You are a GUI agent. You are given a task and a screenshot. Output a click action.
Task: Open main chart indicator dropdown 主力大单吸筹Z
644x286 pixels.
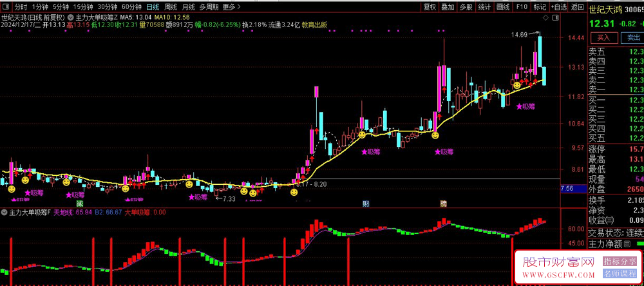[x=71, y=17]
